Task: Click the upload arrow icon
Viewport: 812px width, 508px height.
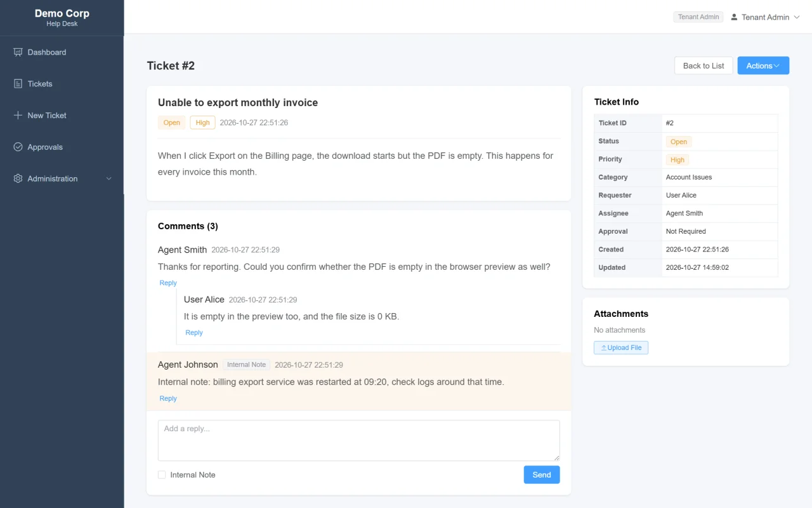Action: click(x=603, y=348)
